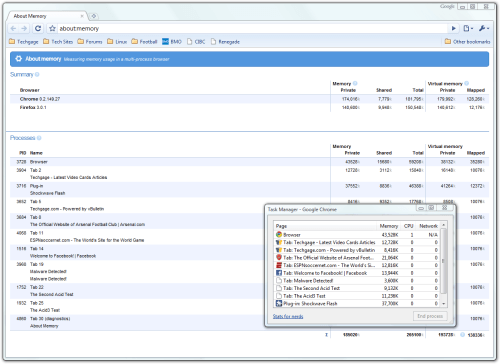Select The Second Acid Test task row

pos(357,288)
